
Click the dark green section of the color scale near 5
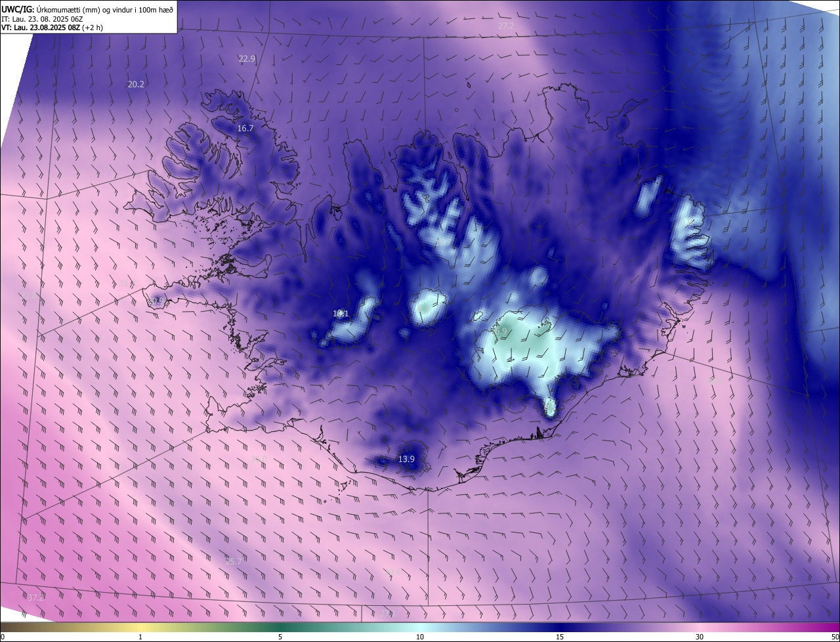tap(280, 627)
